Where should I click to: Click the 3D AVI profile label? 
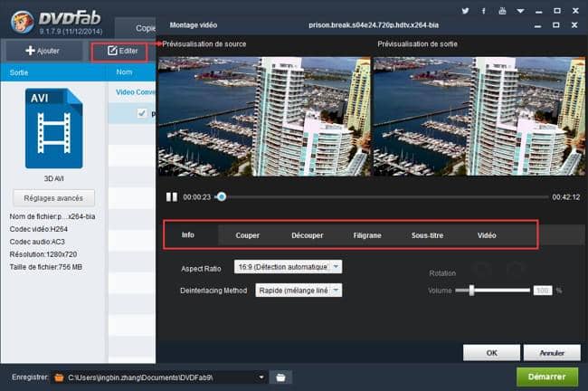pos(54,178)
